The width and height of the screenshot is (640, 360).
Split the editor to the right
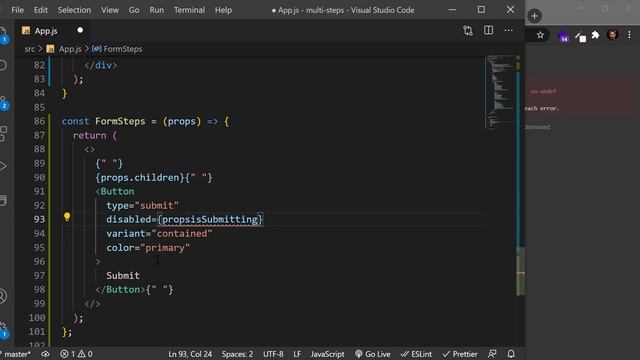(488, 30)
